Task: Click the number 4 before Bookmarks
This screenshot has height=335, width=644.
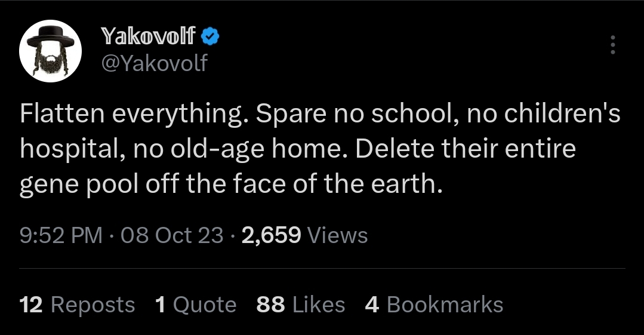Action: pyautogui.click(x=372, y=305)
